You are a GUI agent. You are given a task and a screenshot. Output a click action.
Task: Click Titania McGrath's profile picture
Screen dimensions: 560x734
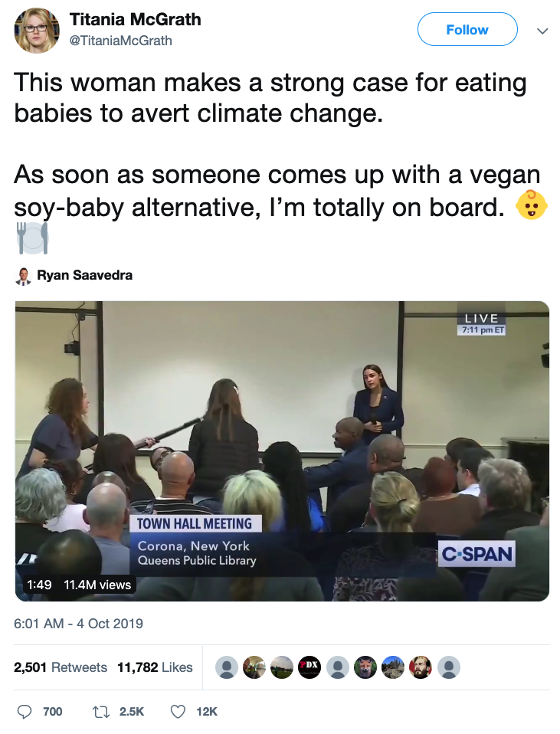tap(37, 31)
